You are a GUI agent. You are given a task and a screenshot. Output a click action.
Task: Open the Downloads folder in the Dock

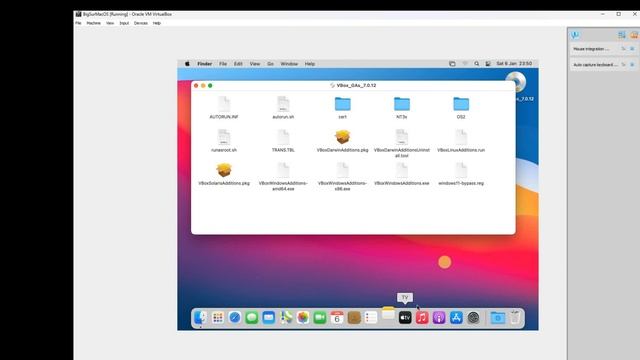498,318
